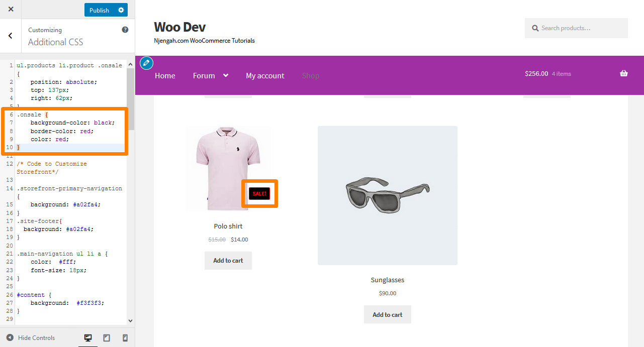Open the Forum menu item
Image resolution: width=644 pixels, height=347 pixels.
pos(204,76)
